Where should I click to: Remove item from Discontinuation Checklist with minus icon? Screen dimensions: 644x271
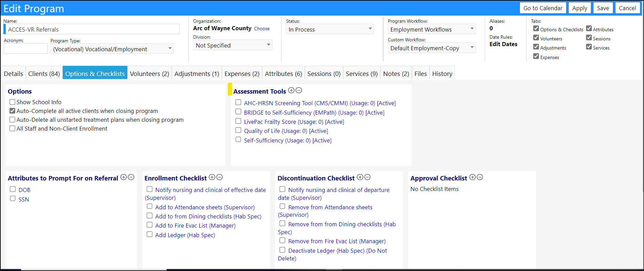368,177
